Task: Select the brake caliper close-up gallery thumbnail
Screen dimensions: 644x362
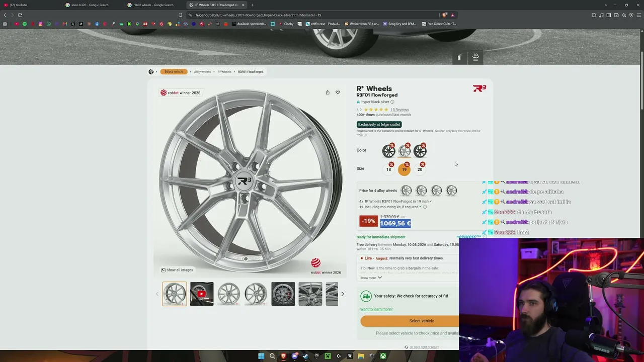Action: pyautogui.click(x=283, y=294)
